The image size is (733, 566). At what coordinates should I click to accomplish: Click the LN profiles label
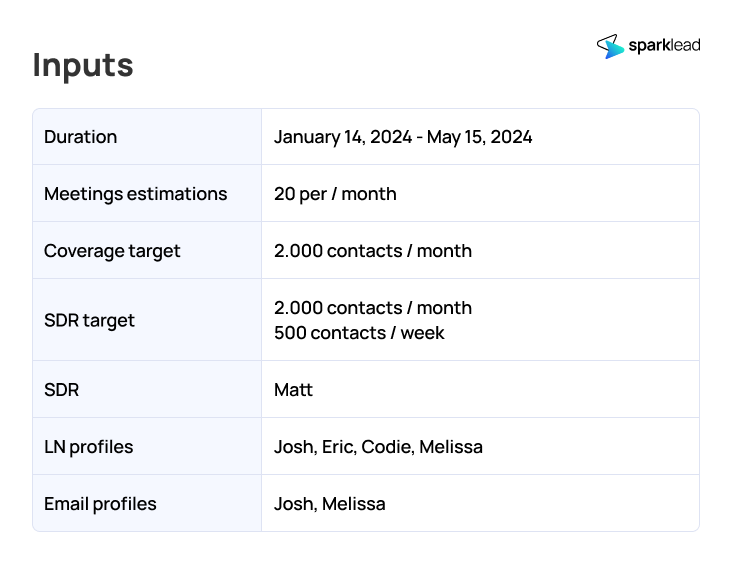point(89,447)
